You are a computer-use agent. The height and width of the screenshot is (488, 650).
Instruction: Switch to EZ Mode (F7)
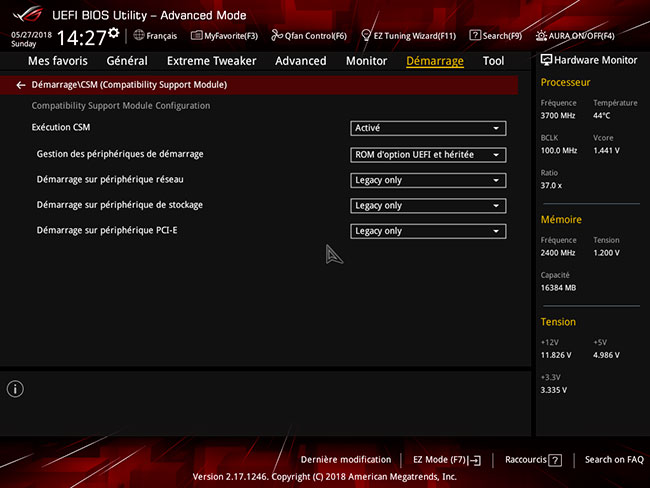(446, 460)
